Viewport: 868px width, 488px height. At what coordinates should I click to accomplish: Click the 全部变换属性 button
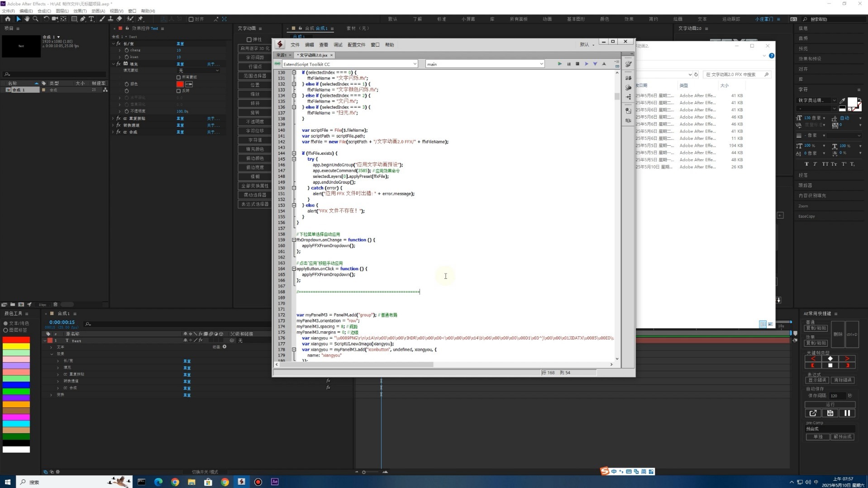coord(255,186)
